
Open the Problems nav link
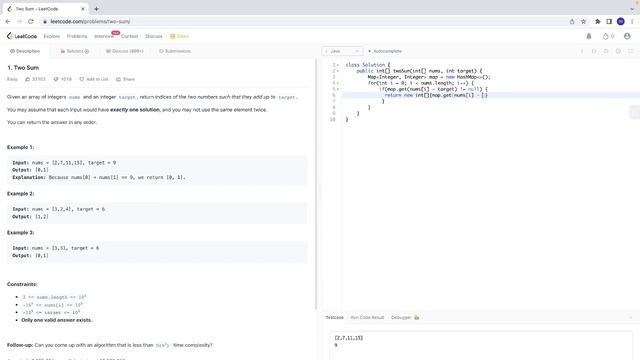click(77, 36)
